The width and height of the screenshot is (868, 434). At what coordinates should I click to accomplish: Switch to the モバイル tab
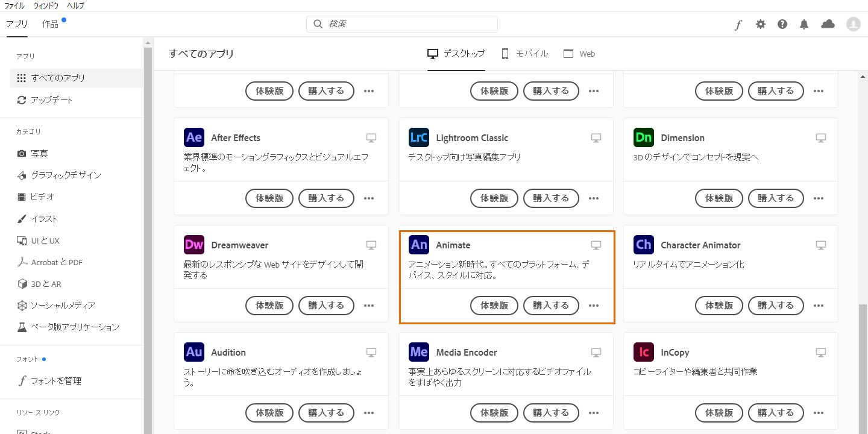click(524, 54)
